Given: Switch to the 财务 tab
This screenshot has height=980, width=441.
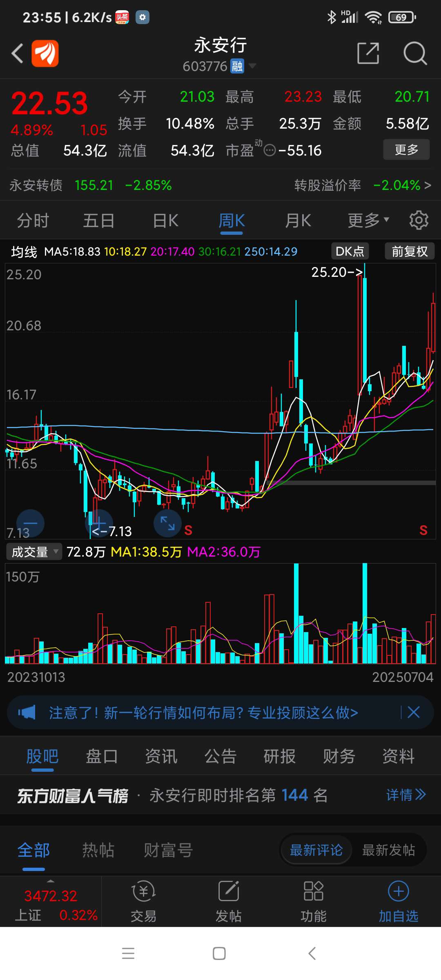Looking at the screenshot, I should click(339, 757).
